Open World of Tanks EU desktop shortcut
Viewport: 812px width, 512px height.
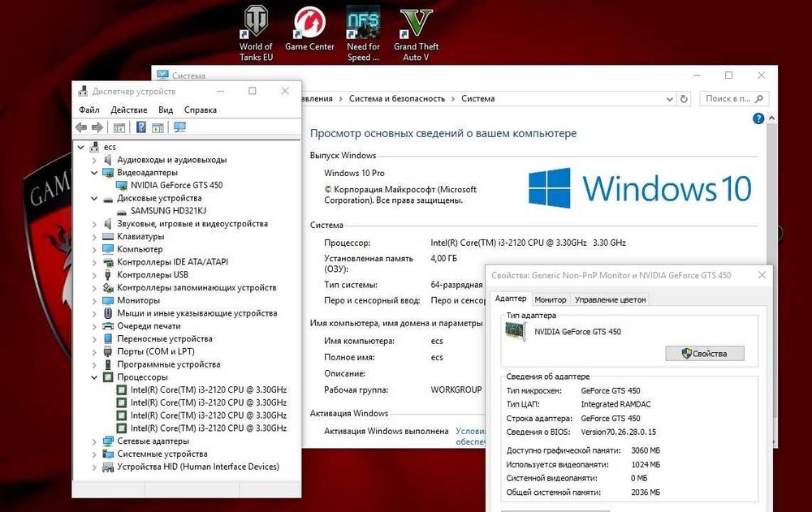(256, 33)
